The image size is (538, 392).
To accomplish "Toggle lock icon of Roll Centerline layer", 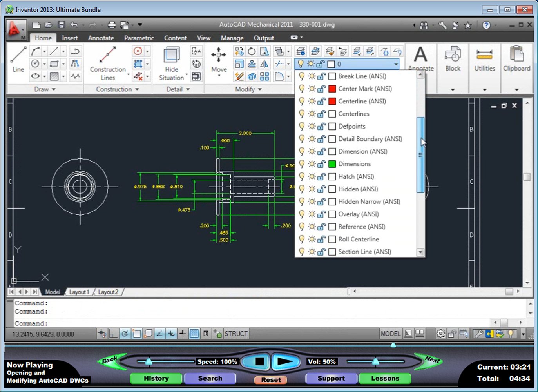I will [x=322, y=239].
